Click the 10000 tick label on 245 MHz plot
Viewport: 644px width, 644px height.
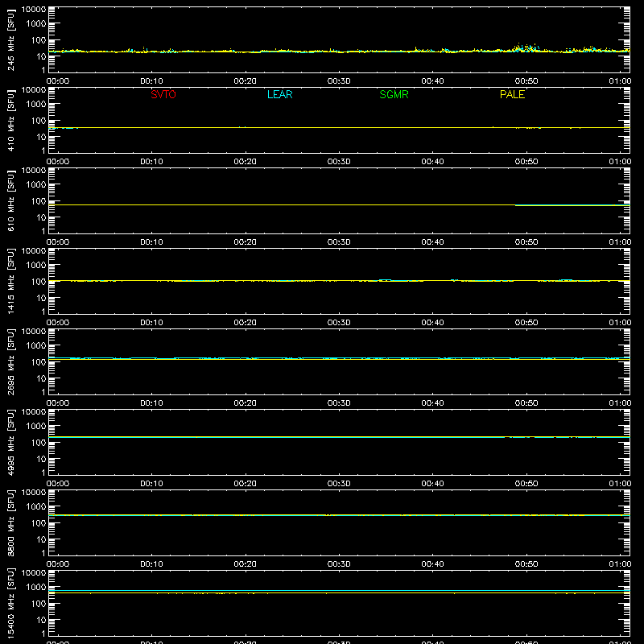pyautogui.click(x=34, y=10)
